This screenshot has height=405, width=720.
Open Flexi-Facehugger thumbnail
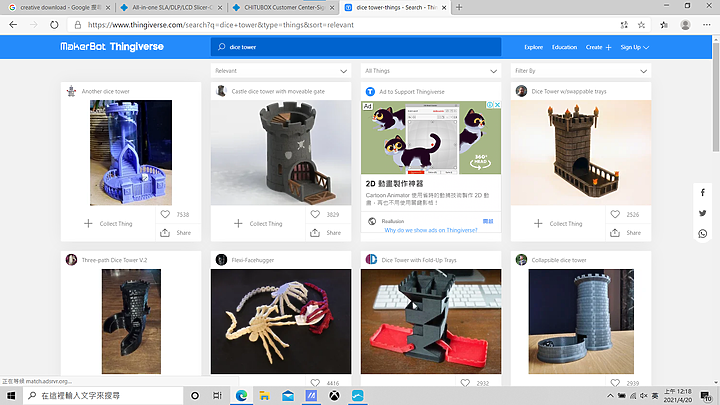(x=281, y=321)
